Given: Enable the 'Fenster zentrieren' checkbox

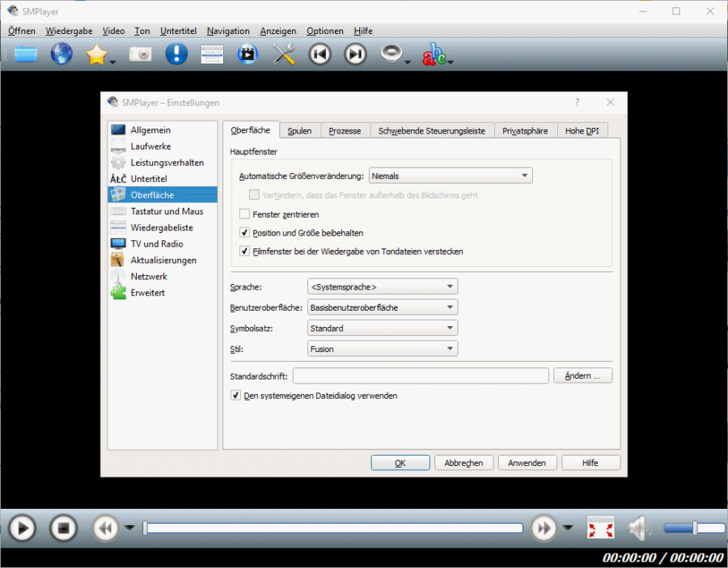Looking at the screenshot, I should click(245, 214).
